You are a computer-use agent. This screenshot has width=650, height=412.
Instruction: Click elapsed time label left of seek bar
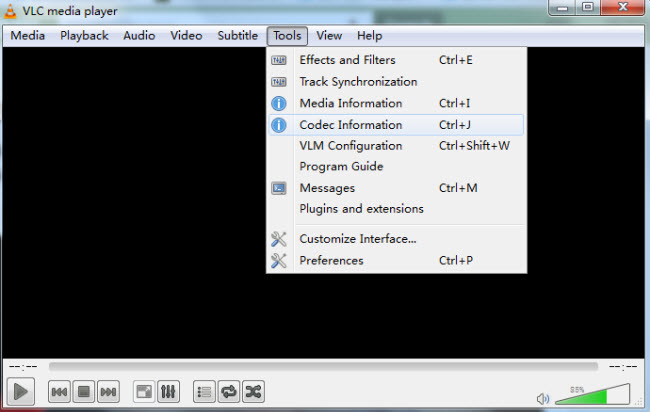23,366
